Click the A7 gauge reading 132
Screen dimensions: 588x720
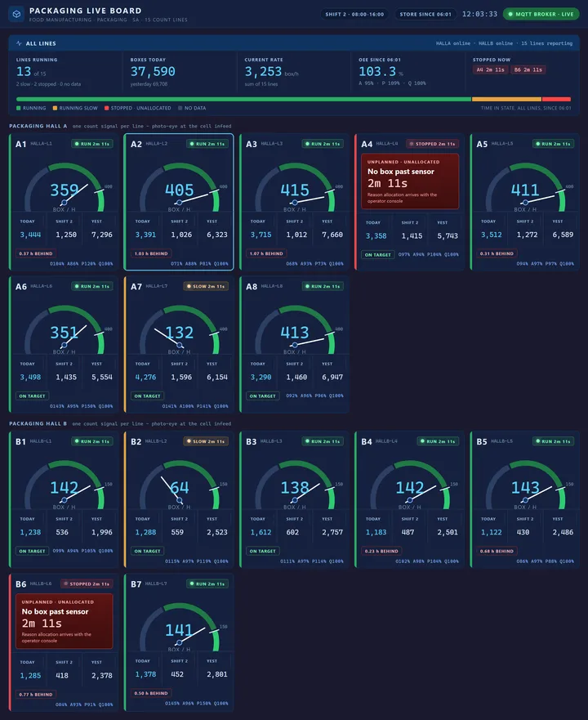[180, 333]
